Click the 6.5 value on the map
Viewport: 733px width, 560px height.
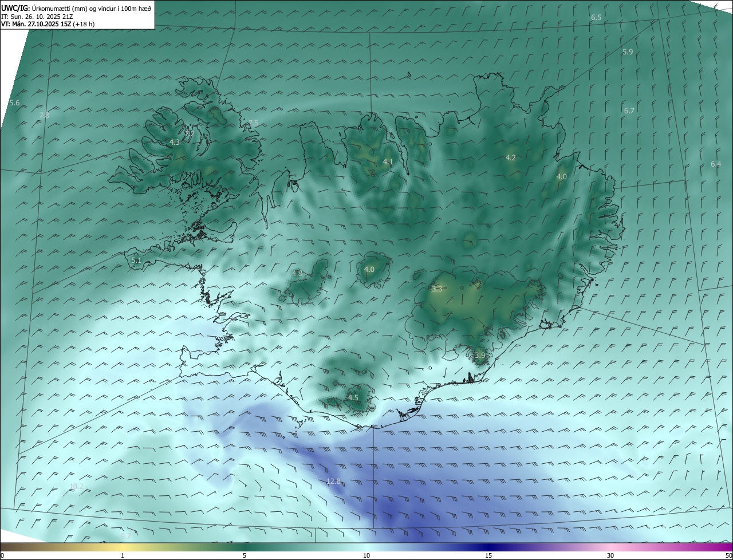click(x=596, y=18)
